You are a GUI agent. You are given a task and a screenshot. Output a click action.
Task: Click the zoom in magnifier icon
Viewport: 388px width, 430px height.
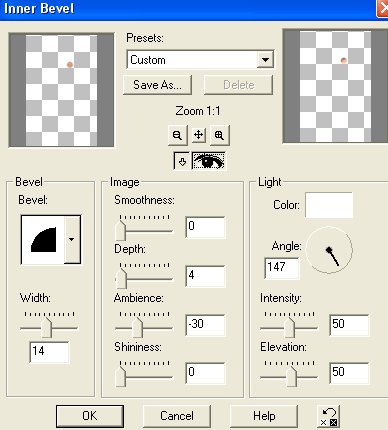coord(219,135)
